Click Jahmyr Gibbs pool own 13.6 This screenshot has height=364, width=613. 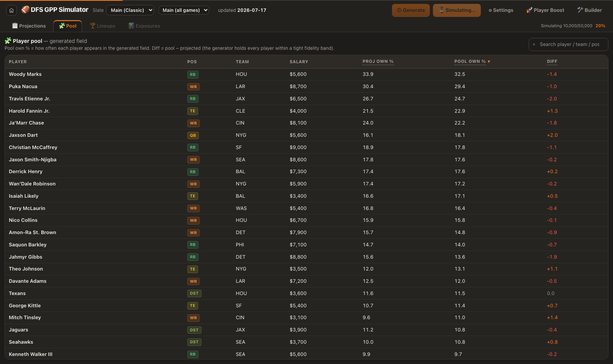460,257
